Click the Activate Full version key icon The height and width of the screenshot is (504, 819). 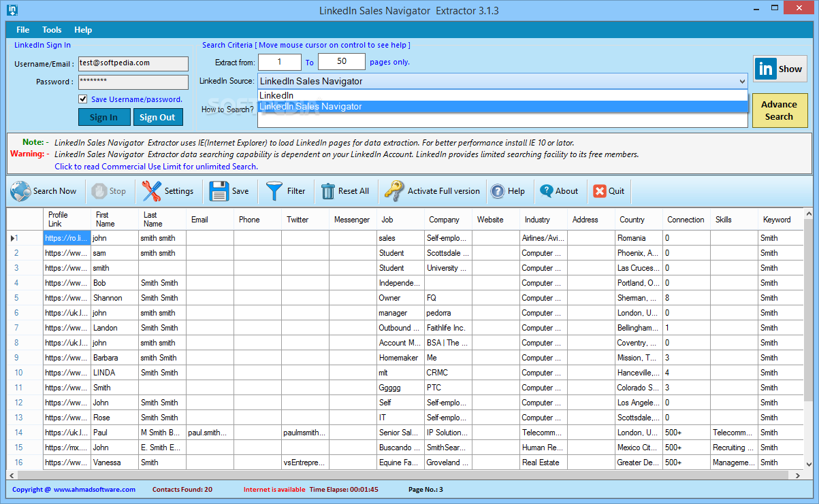(x=394, y=191)
